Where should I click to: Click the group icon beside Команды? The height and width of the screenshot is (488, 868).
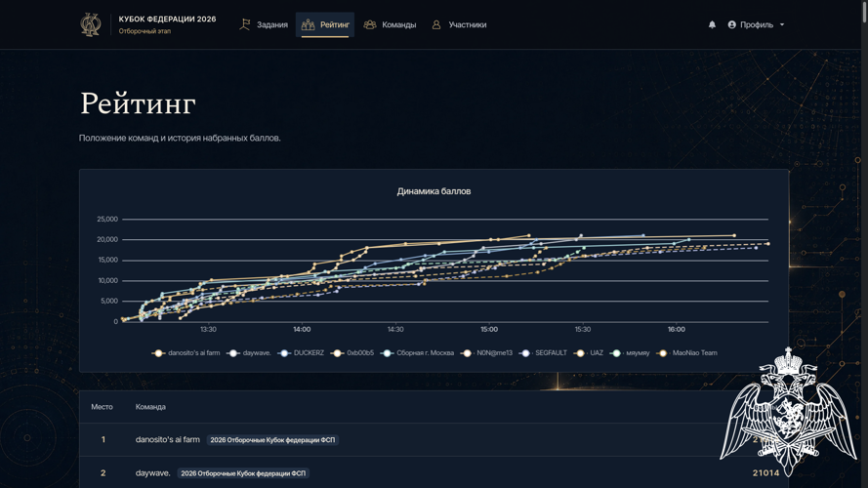coord(370,25)
